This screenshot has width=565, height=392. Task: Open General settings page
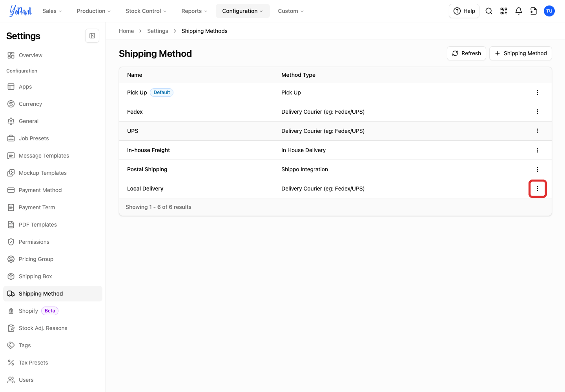[x=53, y=121]
